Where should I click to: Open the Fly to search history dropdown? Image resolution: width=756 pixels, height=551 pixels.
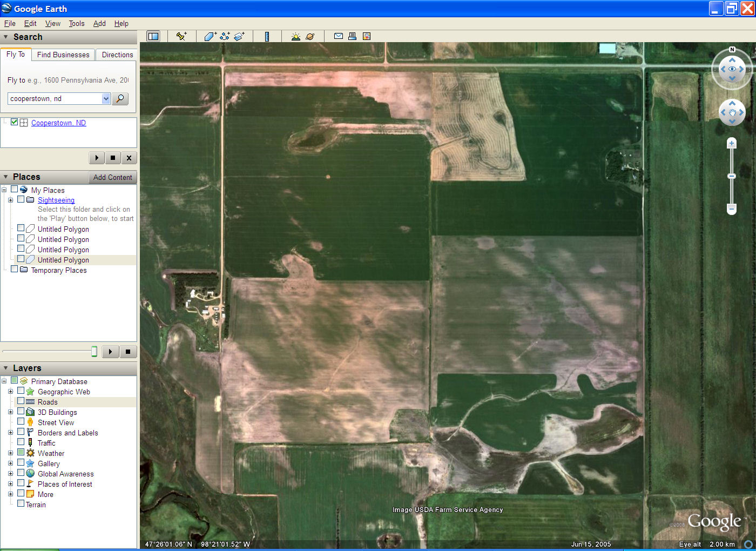(106, 98)
